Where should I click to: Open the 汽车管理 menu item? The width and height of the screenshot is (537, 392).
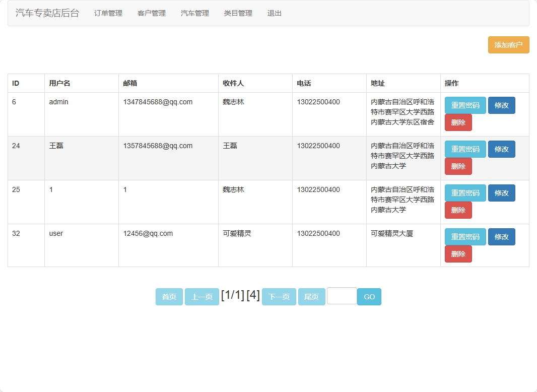click(194, 14)
